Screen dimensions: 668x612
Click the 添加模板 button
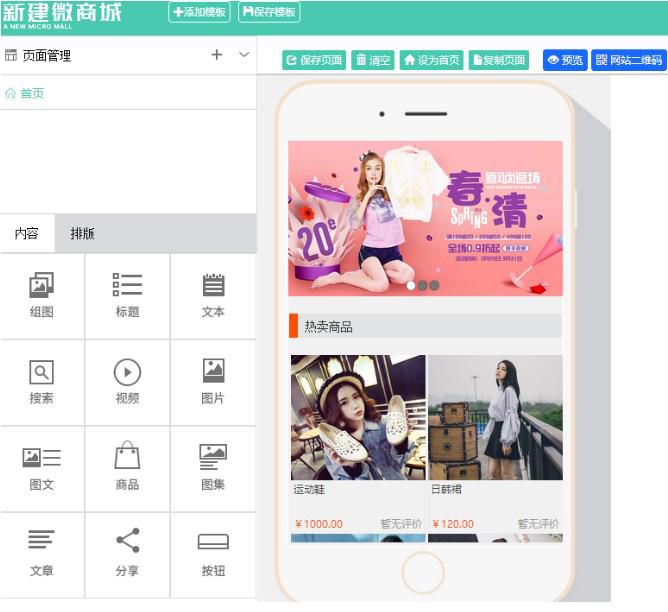pos(199,12)
